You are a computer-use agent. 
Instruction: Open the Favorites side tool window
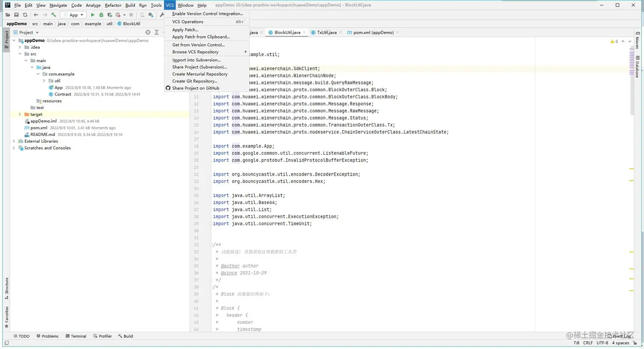[x=6, y=317]
